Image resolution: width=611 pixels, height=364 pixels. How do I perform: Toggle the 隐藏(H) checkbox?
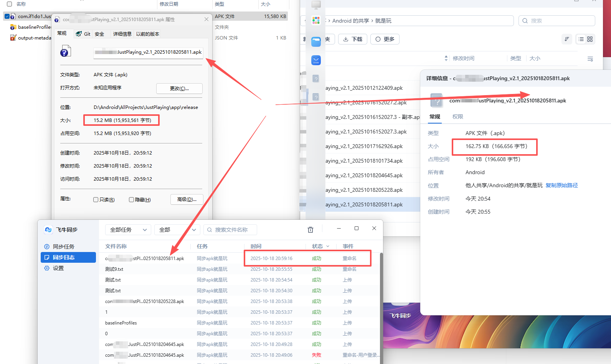pyautogui.click(x=131, y=200)
